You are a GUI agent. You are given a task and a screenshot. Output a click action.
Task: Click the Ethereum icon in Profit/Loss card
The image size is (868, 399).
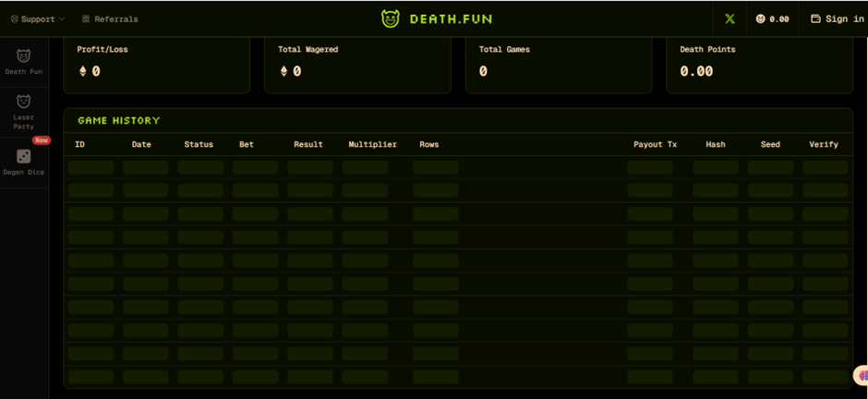[83, 71]
